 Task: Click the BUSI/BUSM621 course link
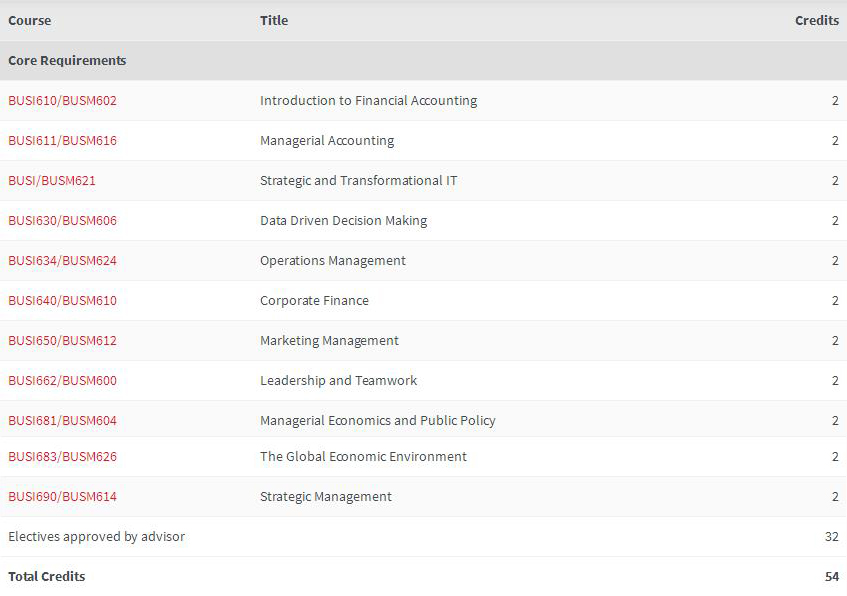coord(52,181)
